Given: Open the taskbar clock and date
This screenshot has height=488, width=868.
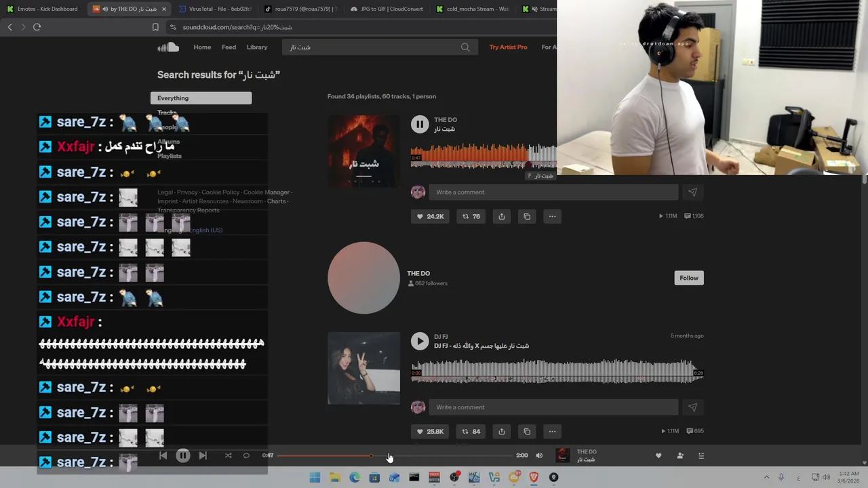Looking at the screenshot, I should click(x=849, y=477).
